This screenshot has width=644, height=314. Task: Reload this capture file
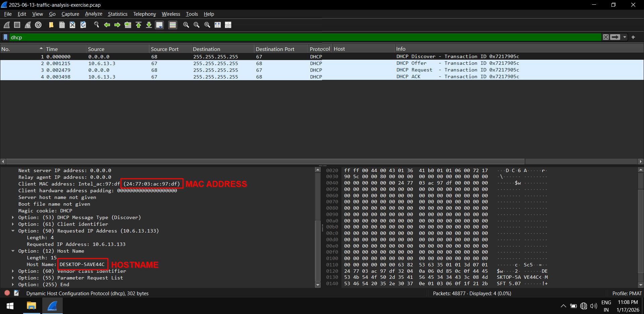click(x=83, y=25)
